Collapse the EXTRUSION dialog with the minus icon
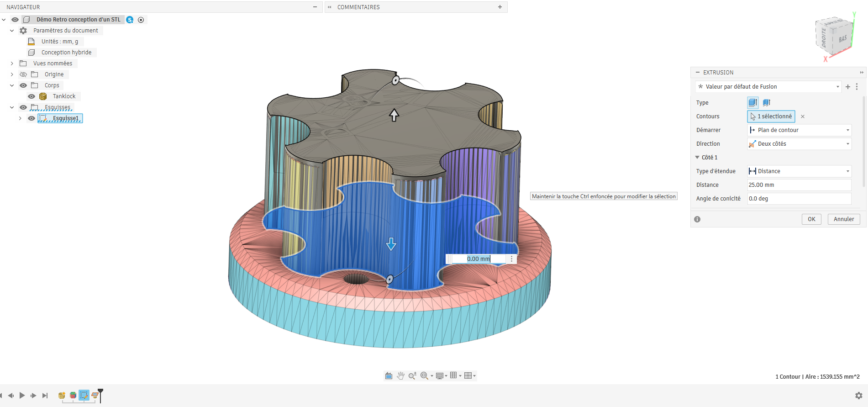Image resolution: width=868 pixels, height=407 pixels. [697, 73]
